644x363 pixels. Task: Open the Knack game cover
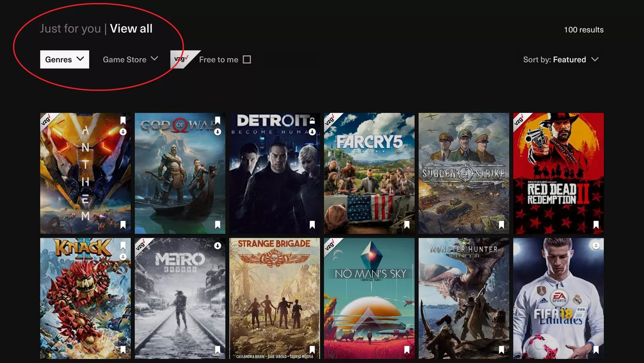[x=86, y=299]
